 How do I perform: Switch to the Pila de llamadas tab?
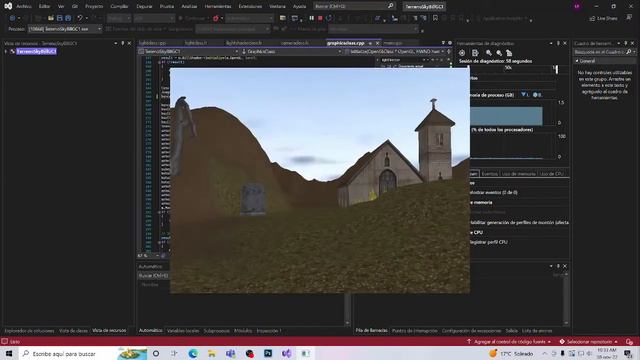371,331
